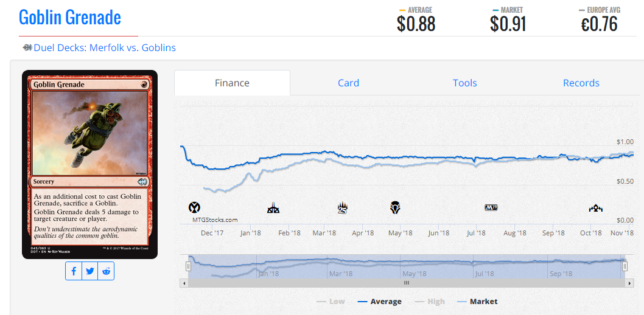644x315 pixels.
Task: Switch to the Records tab
Action: pos(581,83)
